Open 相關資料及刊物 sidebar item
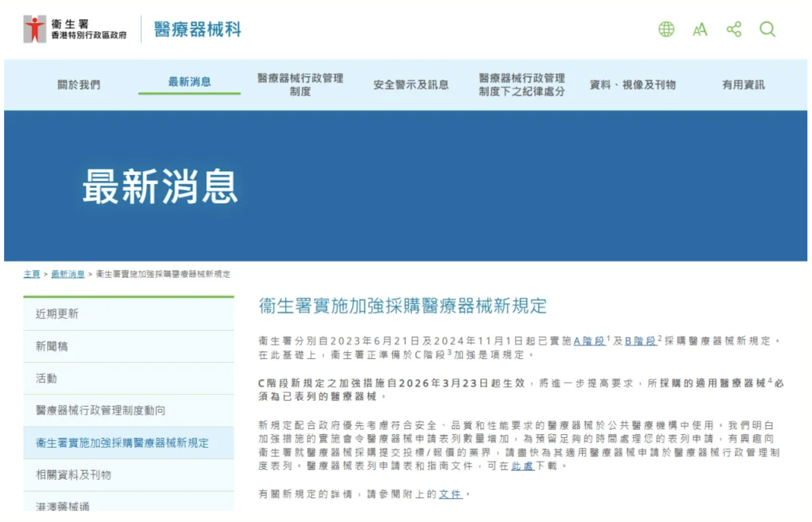The height and width of the screenshot is (522, 812). tap(74, 475)
